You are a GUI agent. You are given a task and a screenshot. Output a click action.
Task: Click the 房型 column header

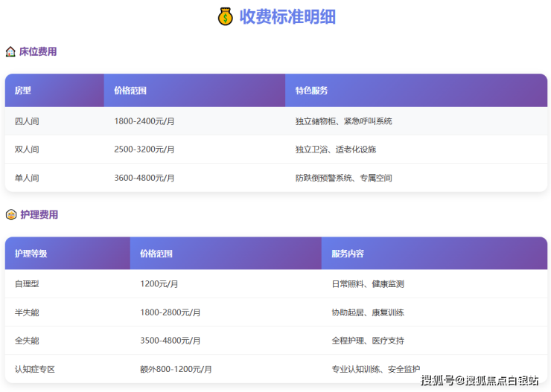tap(23, 91)
